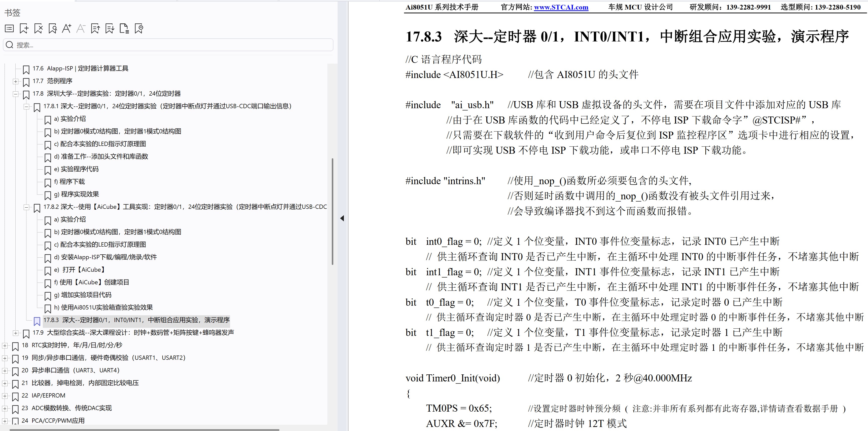Click code line '#include <AI8051U.H>'
Screen dimensions: 868x431
(x=454, y=74)
